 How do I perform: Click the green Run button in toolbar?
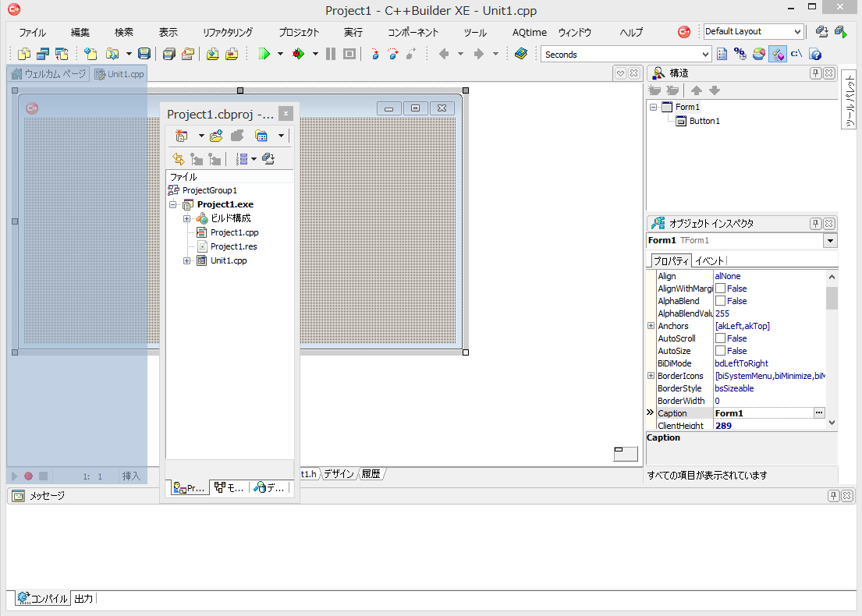pyautogui.click(x=264, y=54)
